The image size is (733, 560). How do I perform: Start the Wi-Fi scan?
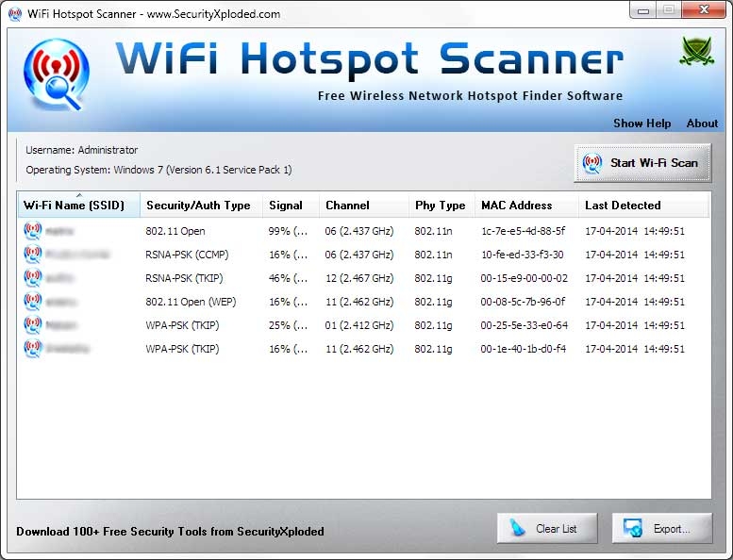click(x=642, y=163)
